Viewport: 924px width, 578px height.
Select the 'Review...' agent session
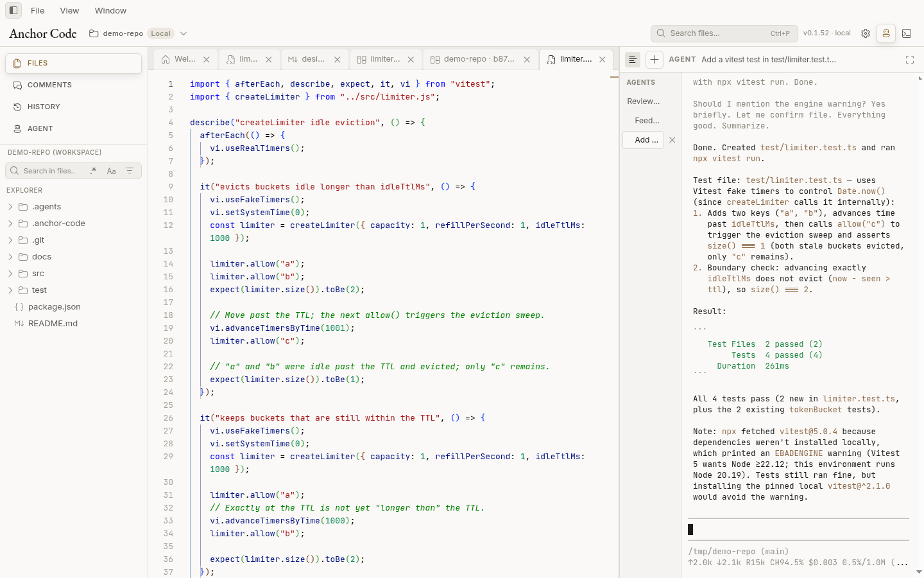pyautogui.click(x=644, y=101)
